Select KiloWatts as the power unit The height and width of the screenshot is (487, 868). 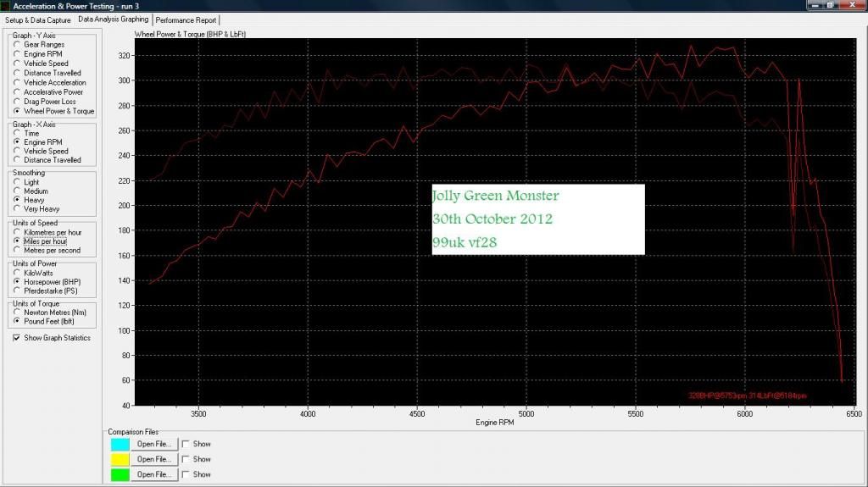point(17,273)
